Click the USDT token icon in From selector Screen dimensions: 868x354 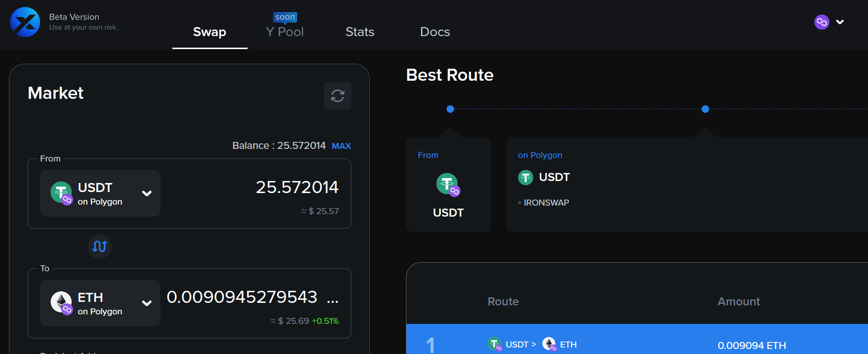point(62,193)
